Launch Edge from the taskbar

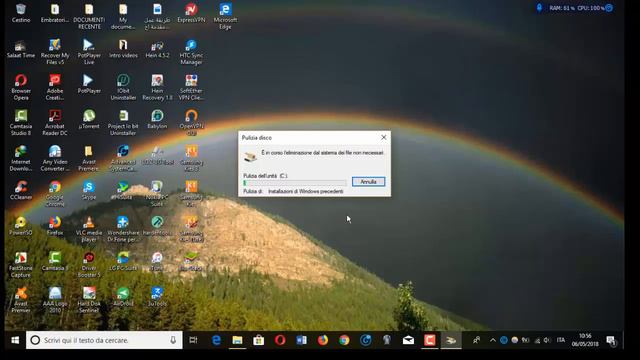pyautogui.click(x=216, y=340)
